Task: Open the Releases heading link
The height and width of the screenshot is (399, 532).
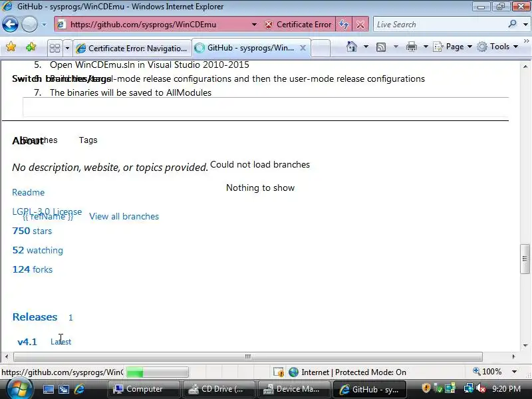Action: [x=35, y=317]
